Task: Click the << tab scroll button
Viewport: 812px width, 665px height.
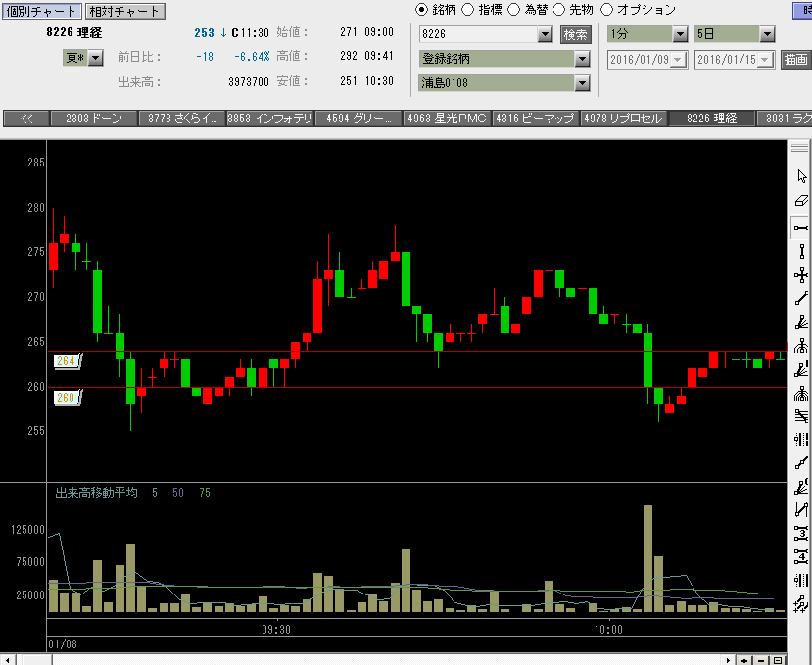Action: point(26,119)
